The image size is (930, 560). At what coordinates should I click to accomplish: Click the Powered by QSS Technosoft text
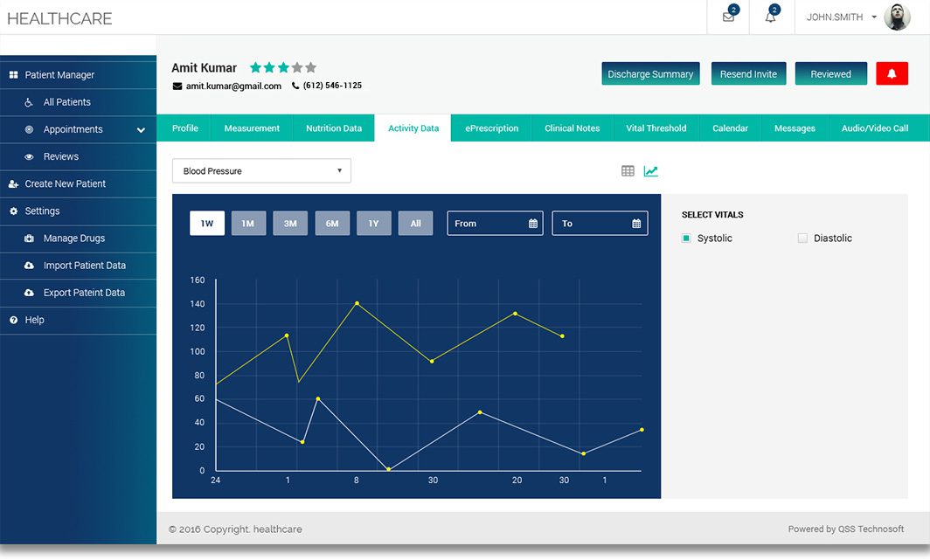click(x=846, y=529)
